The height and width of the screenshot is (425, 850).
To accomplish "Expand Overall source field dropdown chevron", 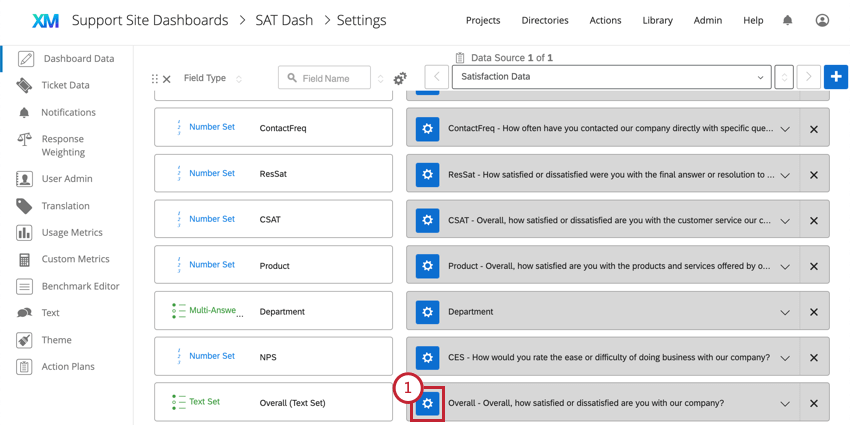I will click(784, 403).
